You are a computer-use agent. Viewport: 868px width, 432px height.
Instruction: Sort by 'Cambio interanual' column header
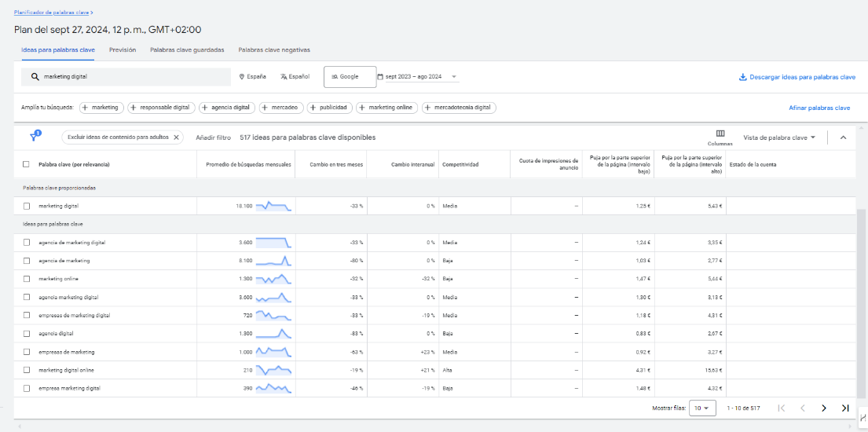[412, 164]
